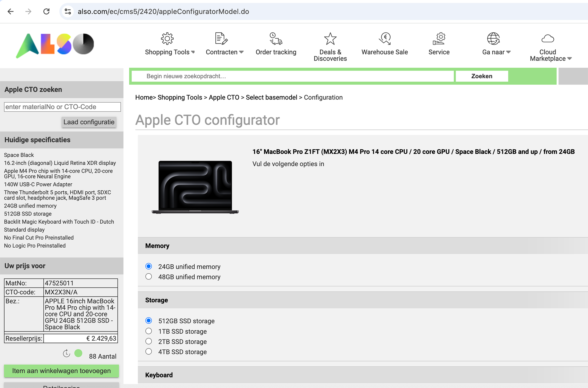588x388 pixels.
Task: Go back with the browser back arrow
Action: (11, 11)
